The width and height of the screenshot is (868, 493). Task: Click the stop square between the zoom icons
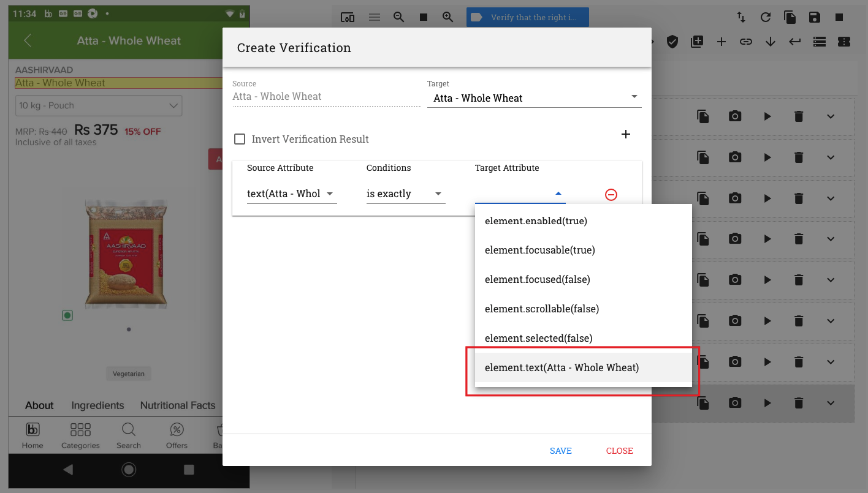(424, 17)
